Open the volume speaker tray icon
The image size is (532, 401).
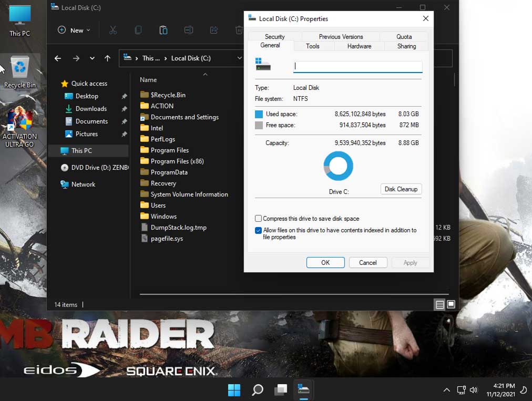coord(474,390)
